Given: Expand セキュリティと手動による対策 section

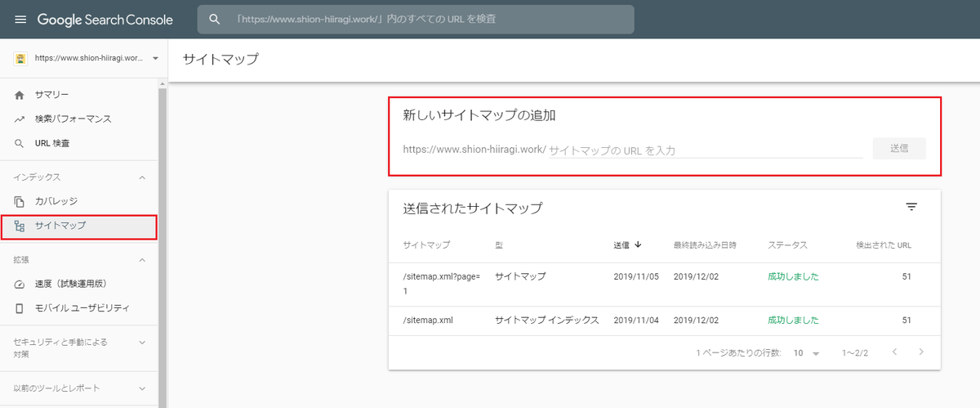Looking at the screenshot, I should click(142, 342).
